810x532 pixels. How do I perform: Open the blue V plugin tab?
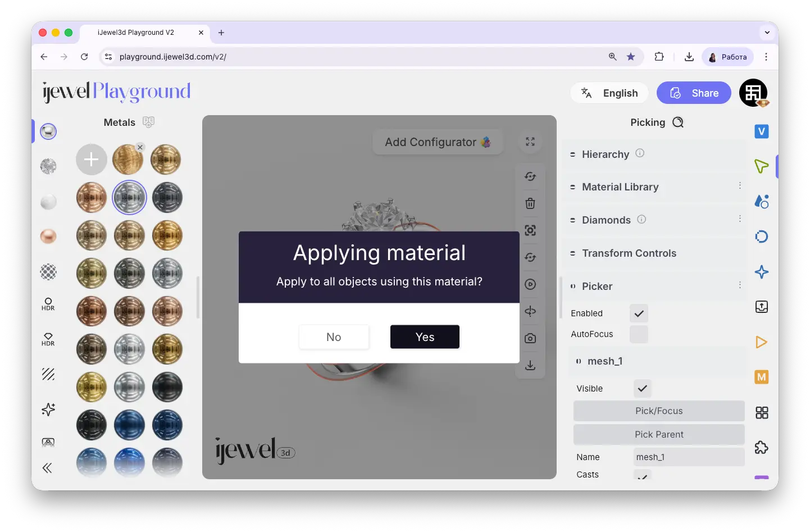[x=761, y=131]
